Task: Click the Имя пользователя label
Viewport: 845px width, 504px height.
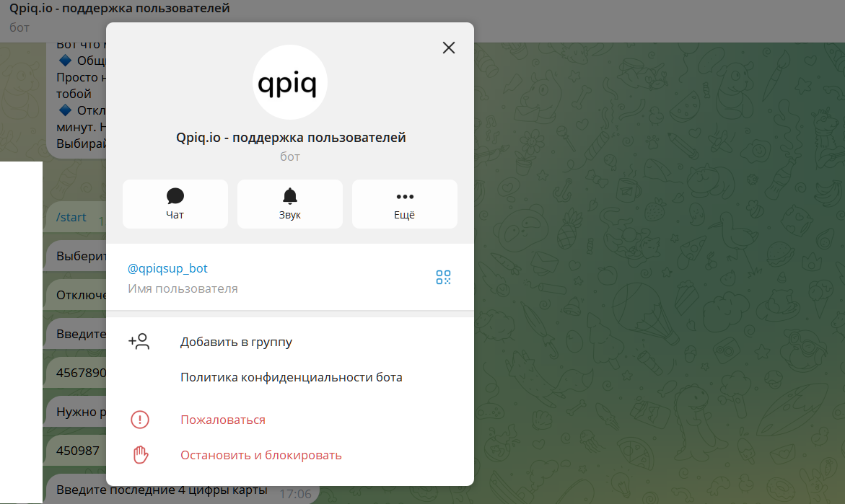Action: pos(183,288)
